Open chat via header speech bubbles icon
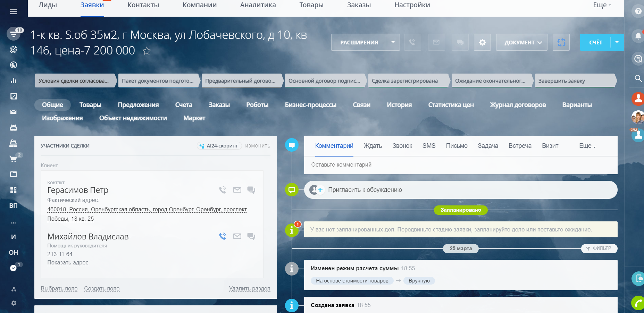Screen dimensions: 644x313 (460, 42)
